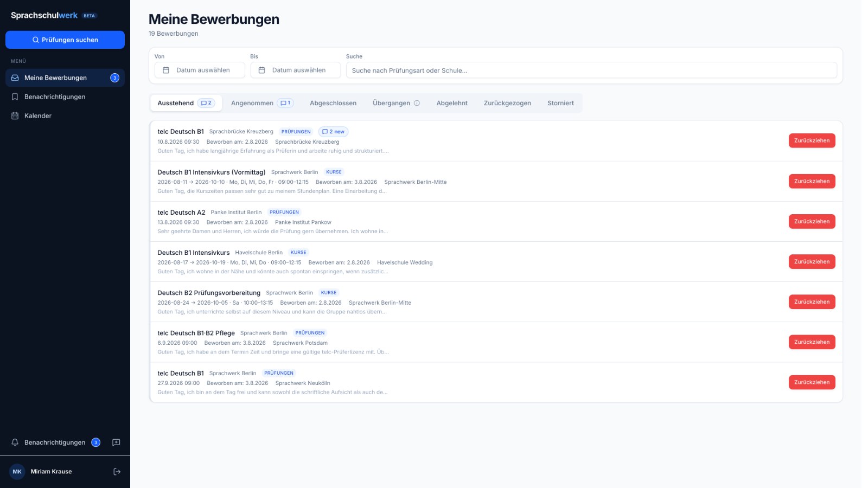868x488 pixels.
Task: Click the calendar icon beside Kalender
Action: (15, 115)
